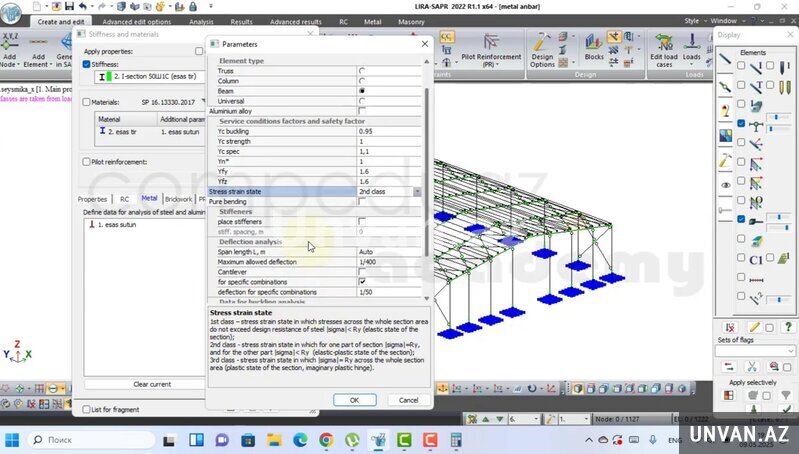This screenshot has width=799, height=454.
Task: Select the Truss element type radio
Action: coord(362,71)
